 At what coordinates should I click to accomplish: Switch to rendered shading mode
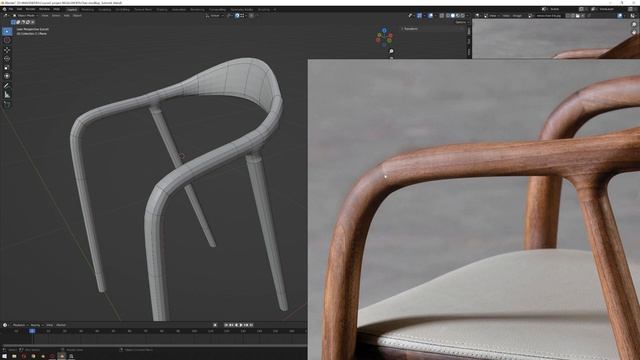coord(462,16)
